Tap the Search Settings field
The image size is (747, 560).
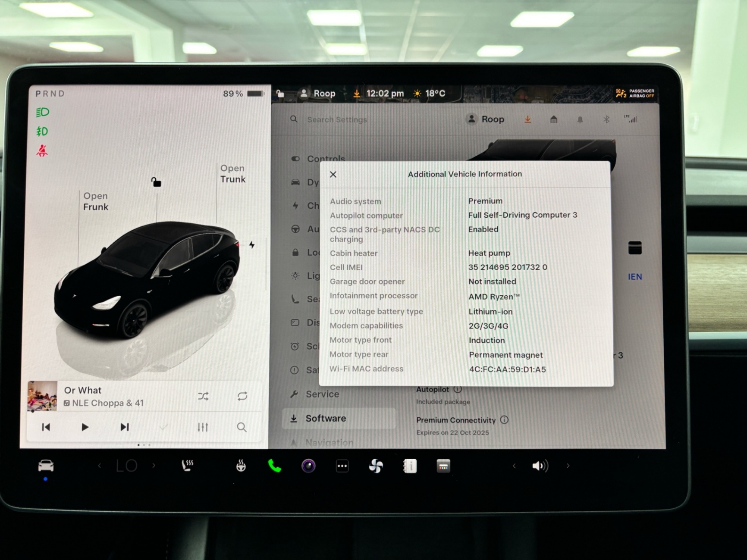pos(337,119)
